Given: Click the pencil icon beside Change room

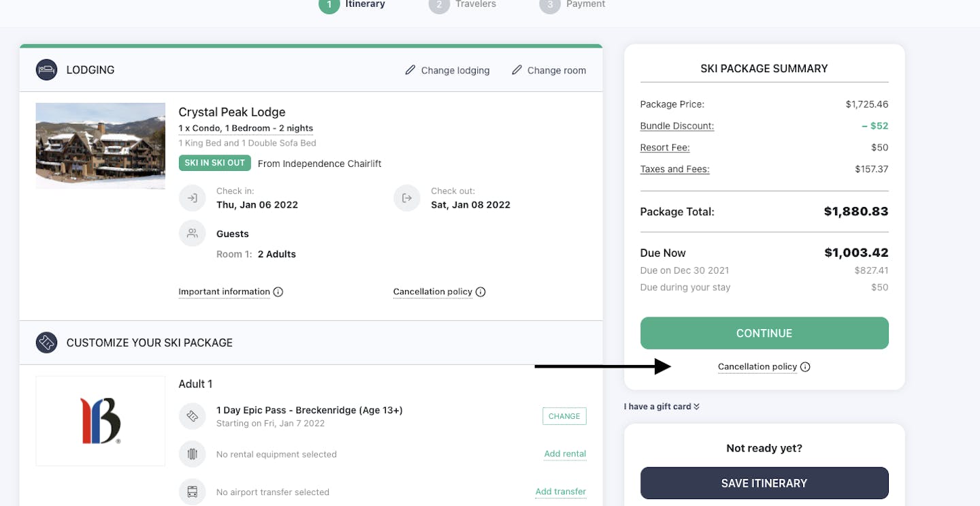Looking at the screenshot, I should (517, 70).
